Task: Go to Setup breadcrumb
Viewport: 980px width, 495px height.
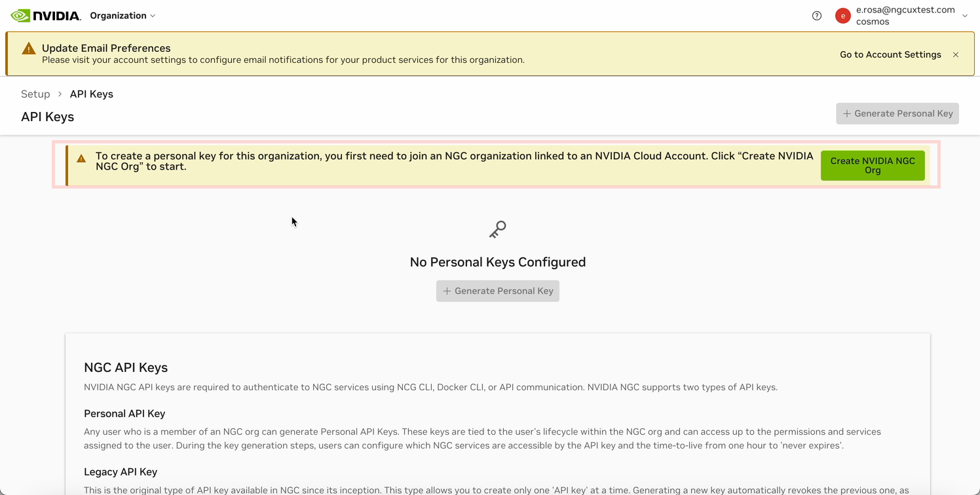Action: tap(35, 94)
